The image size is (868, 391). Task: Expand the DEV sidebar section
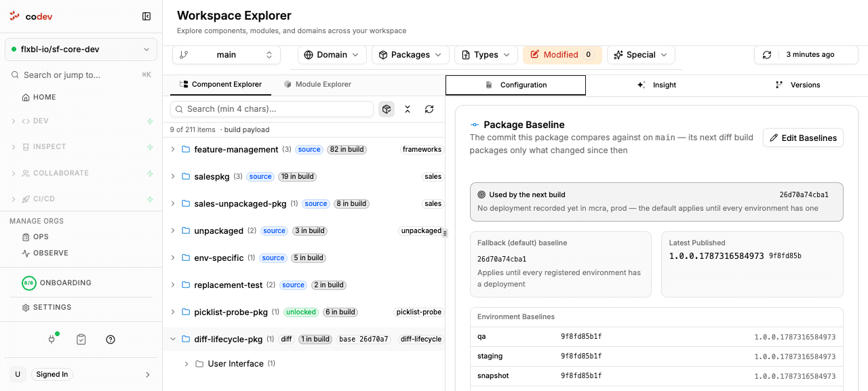pyautogui.click(x=14, y=121)
